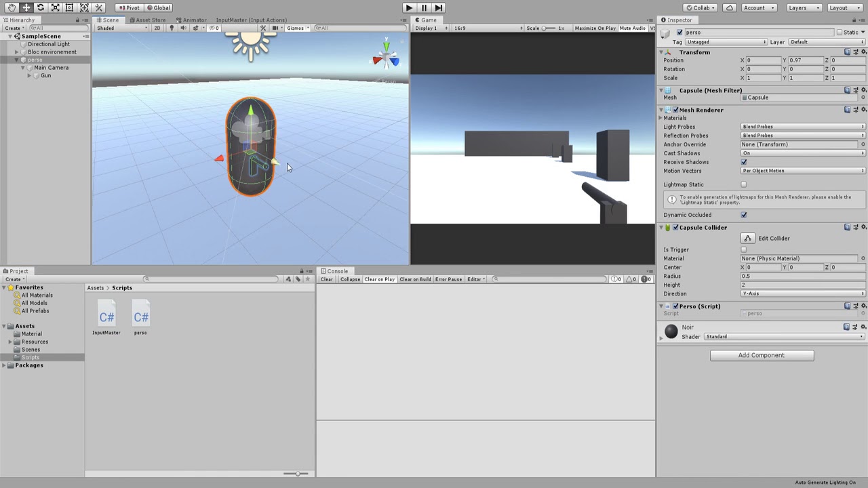Image resolution: width=868 pixels, height=488 pixels.
Task: Open Mesh Renderer preset icon
Action: tap(855, 110)
